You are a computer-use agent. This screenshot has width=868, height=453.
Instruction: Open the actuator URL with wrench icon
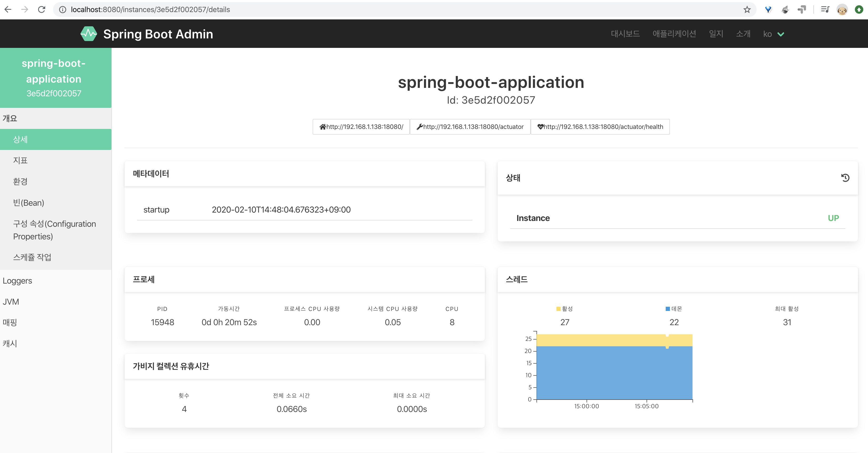coord(470,127)
